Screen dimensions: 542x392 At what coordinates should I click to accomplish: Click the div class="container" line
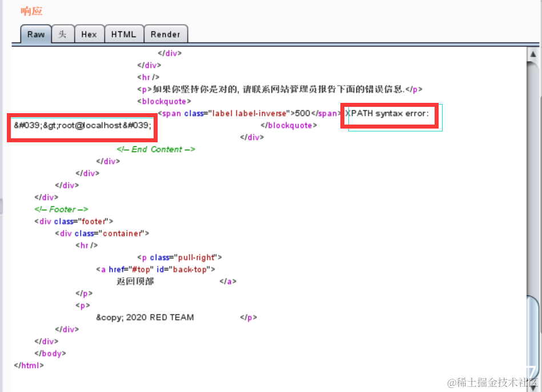(x=102, y=234)
